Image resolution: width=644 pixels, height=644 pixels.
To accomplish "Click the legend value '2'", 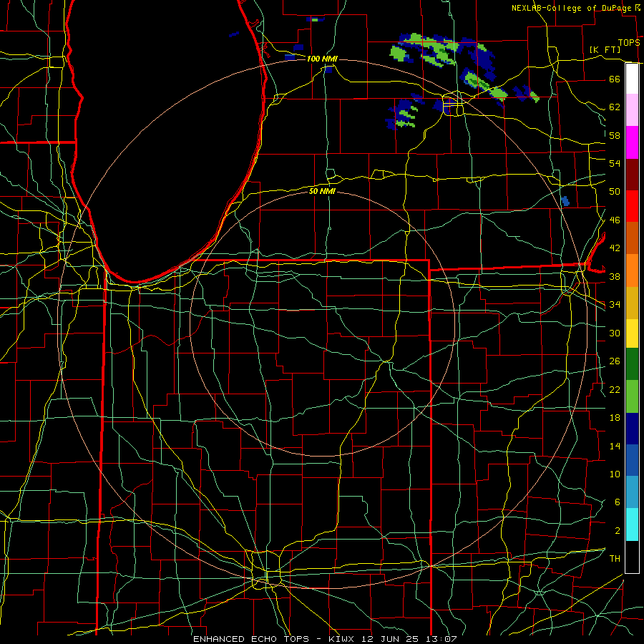I will coord(618,531).
